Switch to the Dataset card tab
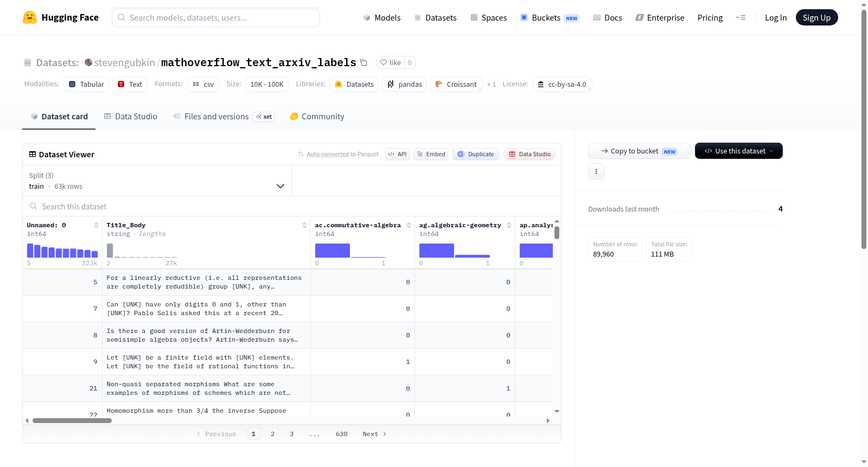This screenshot has height=467, width=868. pos(59,117)
